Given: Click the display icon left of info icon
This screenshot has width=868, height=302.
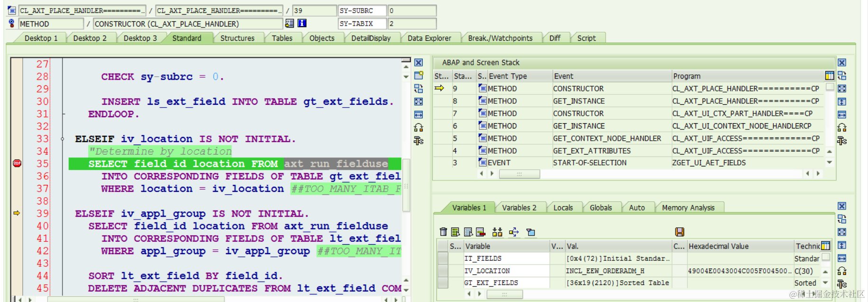Looking at the screenshot, I should point(289,23).
